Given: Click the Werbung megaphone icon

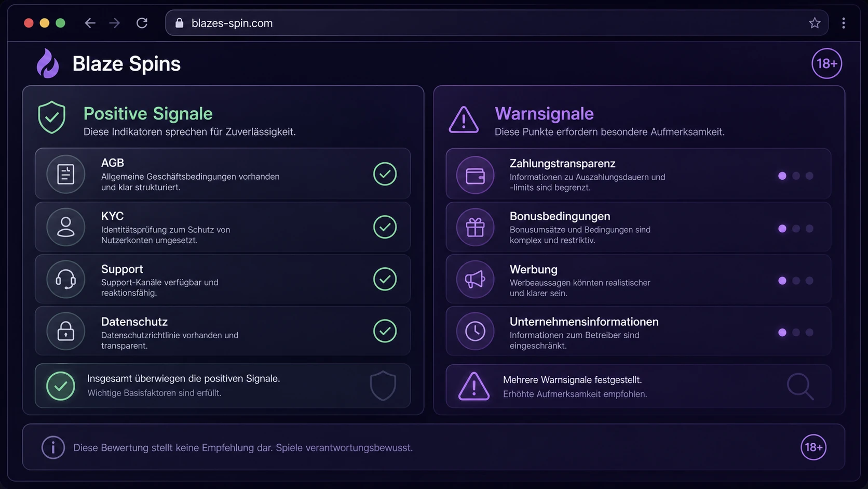Looking at the screenshot, I should point(475,280).
